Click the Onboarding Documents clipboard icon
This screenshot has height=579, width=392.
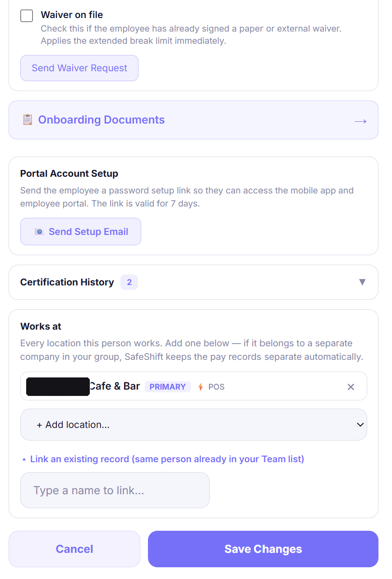[x=28, y=120]
